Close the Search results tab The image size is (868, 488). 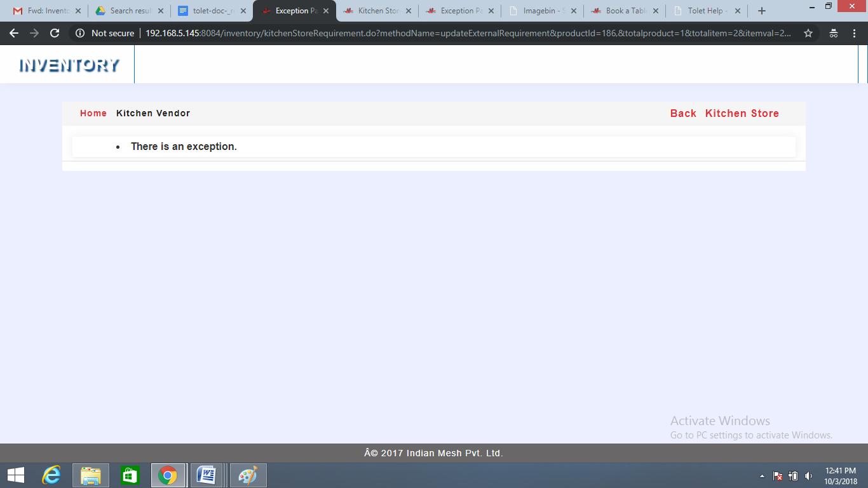[x=161, y=11]
